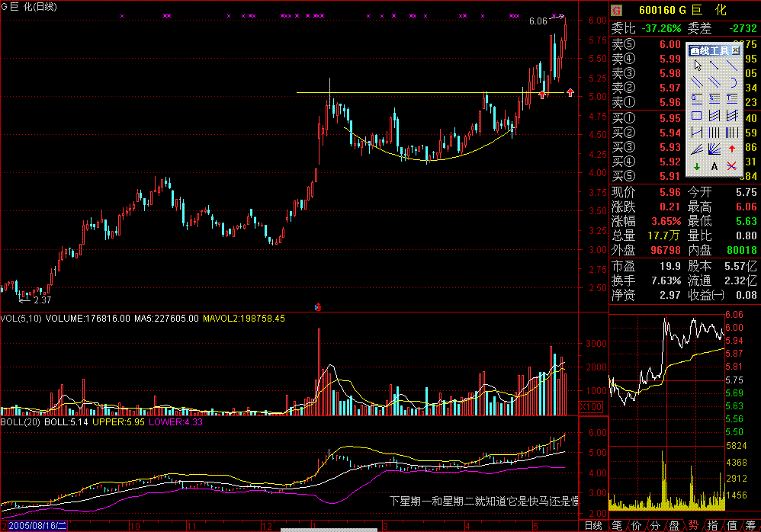761x532 pixels.
Task: Click the X100 volume scale label
Action: (591, 407)
